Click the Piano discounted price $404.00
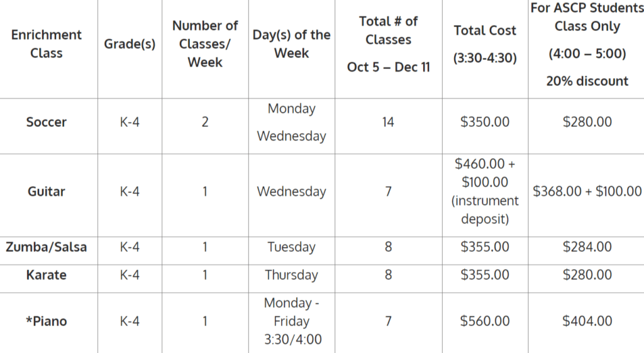The image size is (644, 353). (x=587, y=322)
